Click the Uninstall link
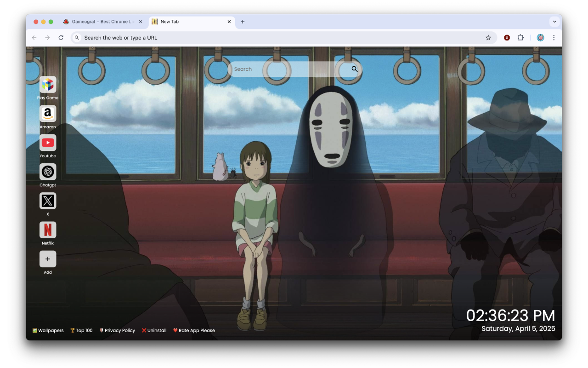588x368 pixels. 154,330
